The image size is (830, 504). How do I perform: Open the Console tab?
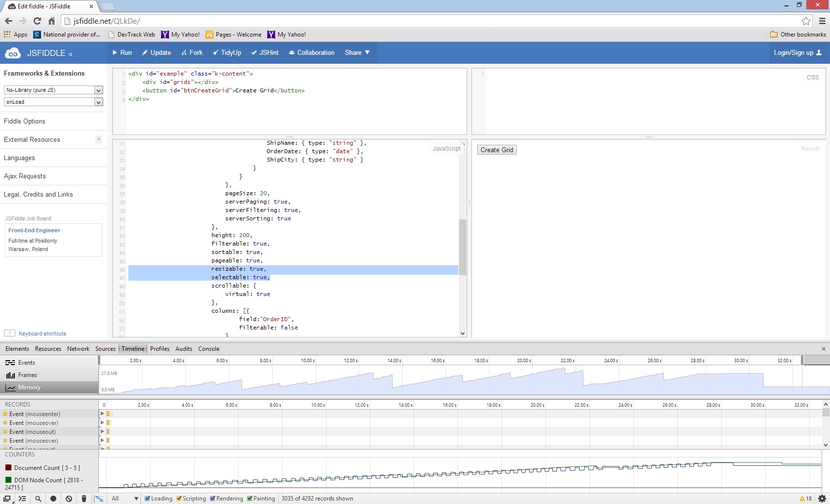pos(208,349)
